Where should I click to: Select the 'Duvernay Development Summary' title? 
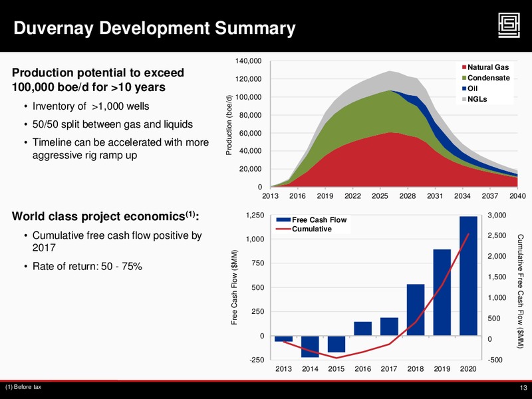154,29
